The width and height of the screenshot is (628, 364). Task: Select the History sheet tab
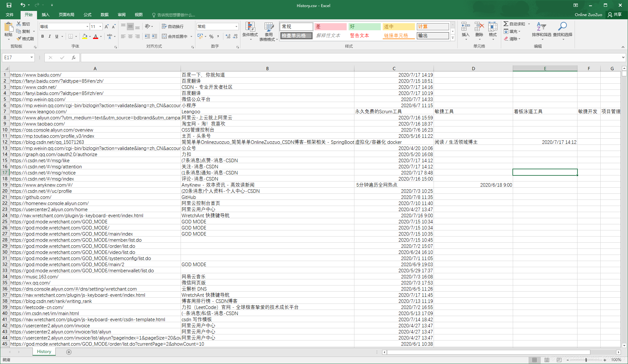click(44, 351)
